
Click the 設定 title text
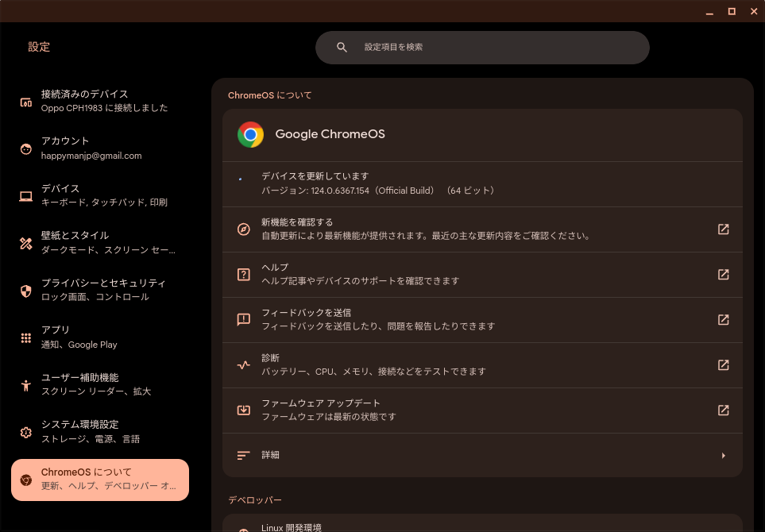point(39,47)
